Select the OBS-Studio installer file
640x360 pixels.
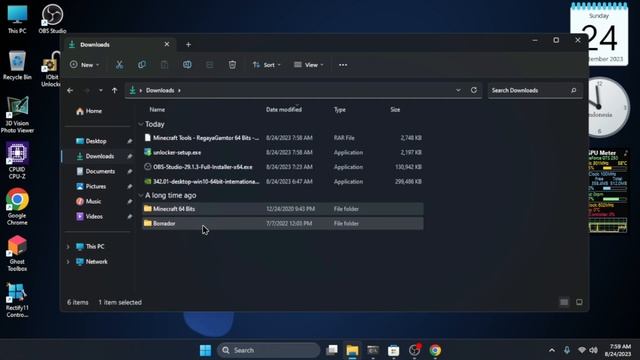(282, 167)
